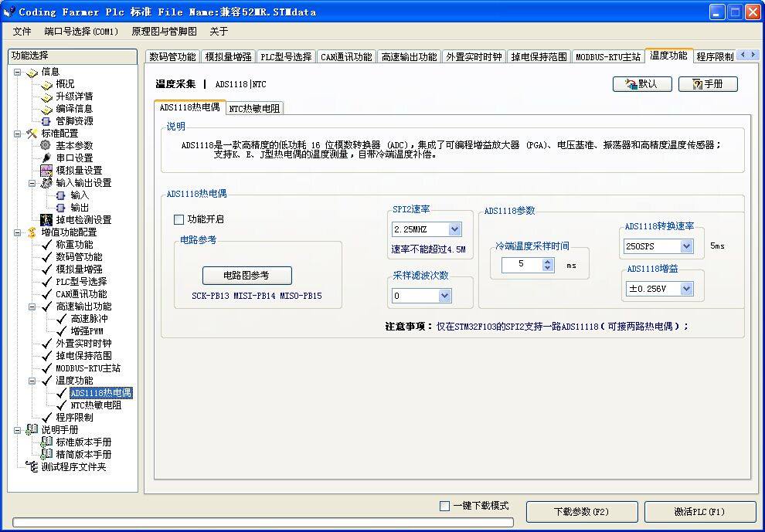Click the checkmark icon beside 称重功能

point(47,245)
